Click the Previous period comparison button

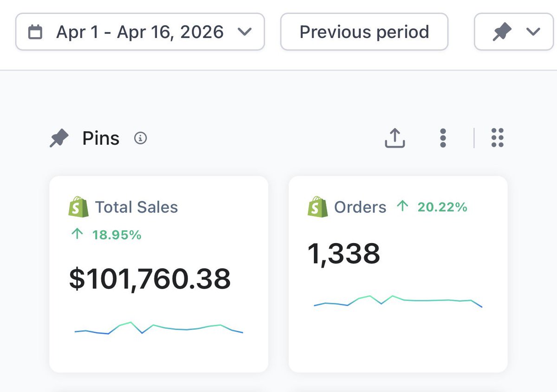[364, 32]
